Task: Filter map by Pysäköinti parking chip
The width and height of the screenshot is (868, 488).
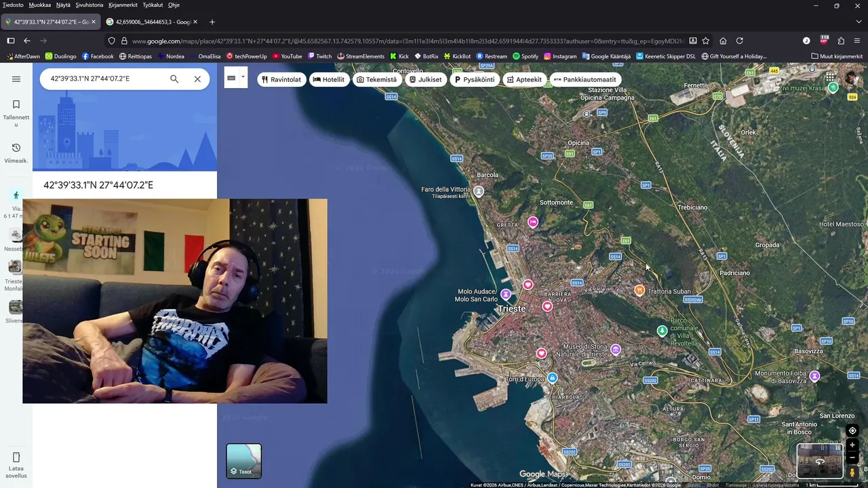Action: (x=475, y=79)
